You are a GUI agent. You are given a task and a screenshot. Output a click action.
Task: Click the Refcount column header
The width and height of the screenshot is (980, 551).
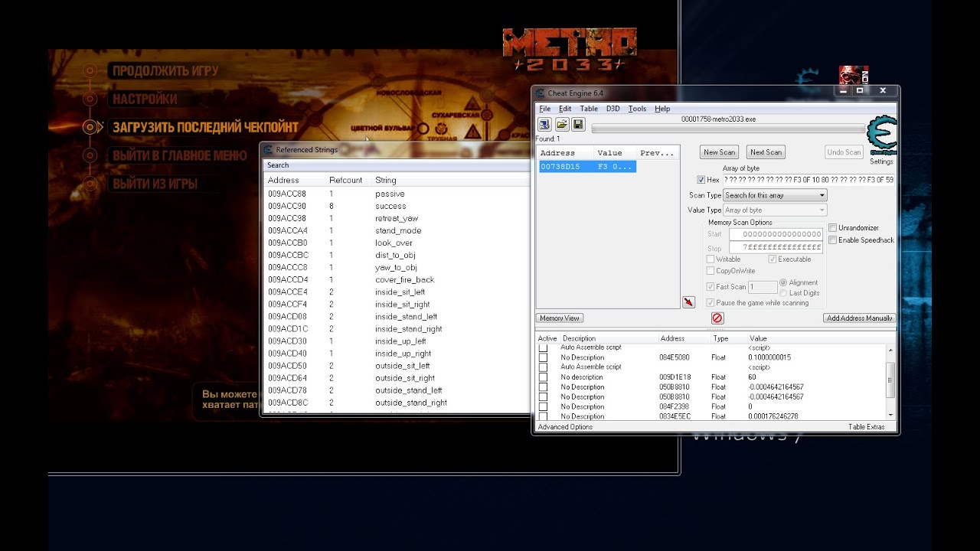(x=345, y=181)
